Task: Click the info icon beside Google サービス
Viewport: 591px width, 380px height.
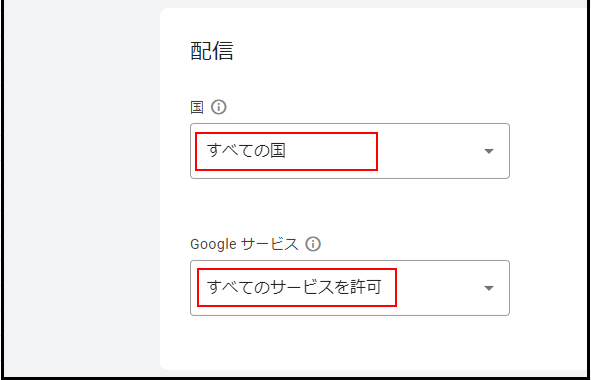Action: click(313, 244)
